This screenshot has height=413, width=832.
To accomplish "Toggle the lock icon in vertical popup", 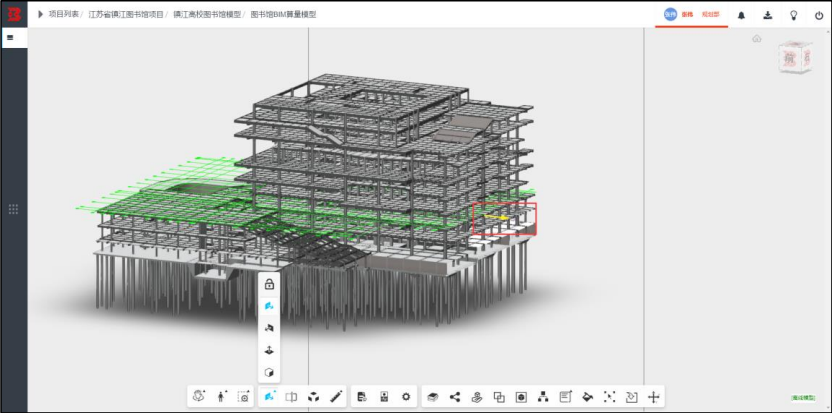I will [x=269, y=284].
